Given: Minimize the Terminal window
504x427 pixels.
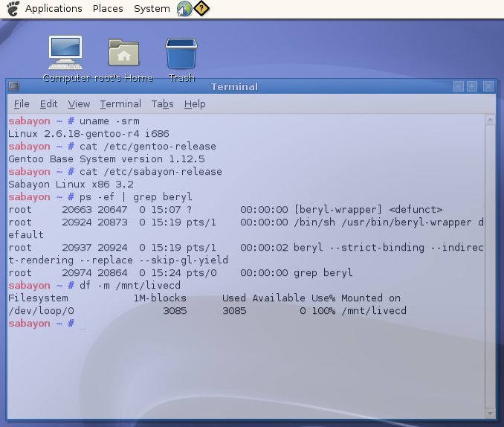Looking at the screenshot, I should point(459,86).
